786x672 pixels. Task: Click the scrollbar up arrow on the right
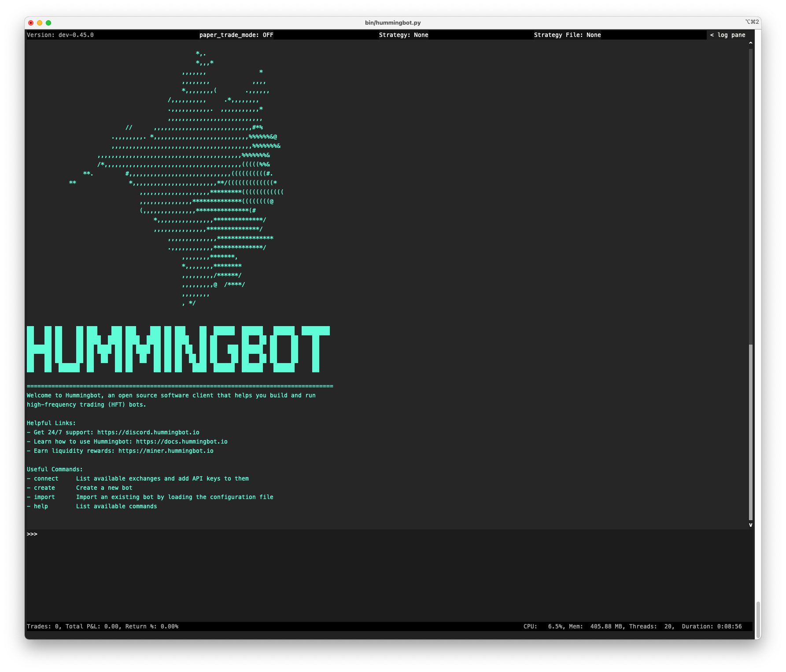(751, 44)
